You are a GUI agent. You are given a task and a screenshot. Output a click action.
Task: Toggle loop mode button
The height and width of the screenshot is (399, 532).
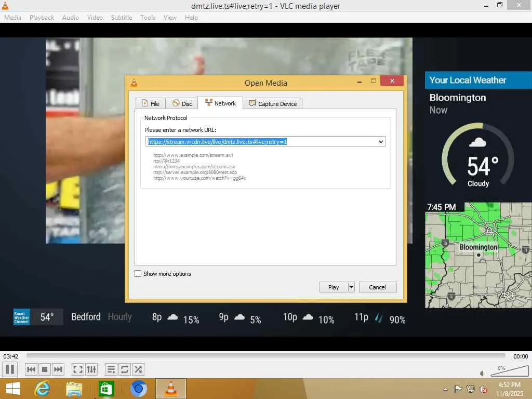pos(125,369)
